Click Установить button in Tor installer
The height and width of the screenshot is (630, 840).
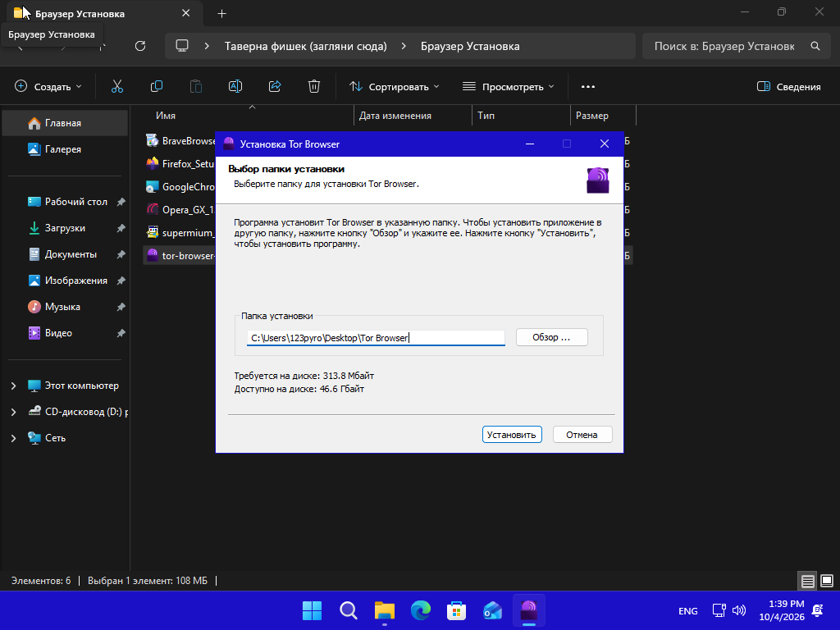coord(512,435)
